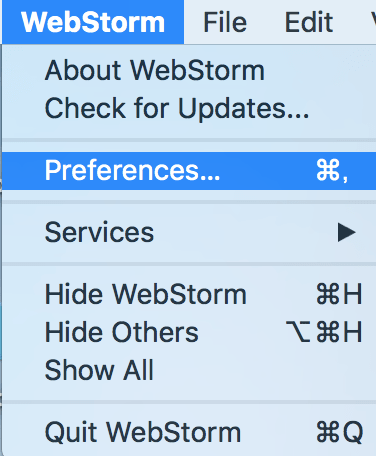Screen dimensions: 376x456
Task: Click the Command-comma shortcut beside Preferences
Action: [332, 171]
